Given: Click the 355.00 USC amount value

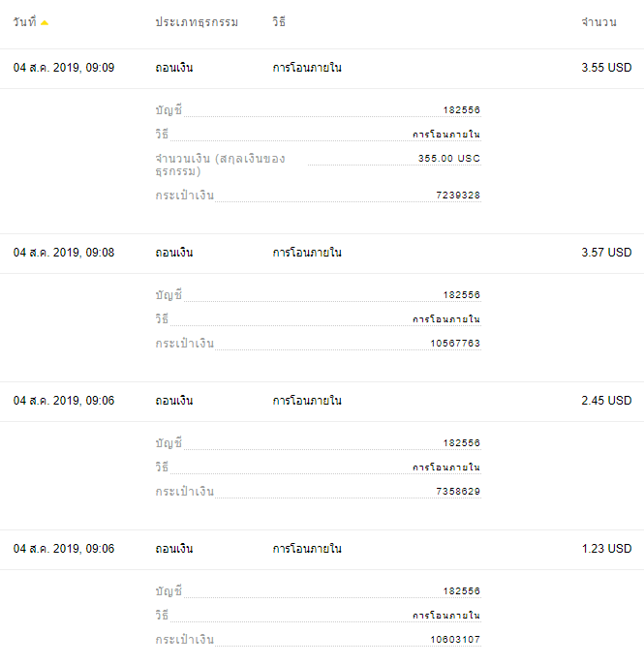Looking at the screenshot, I should 448,159.
